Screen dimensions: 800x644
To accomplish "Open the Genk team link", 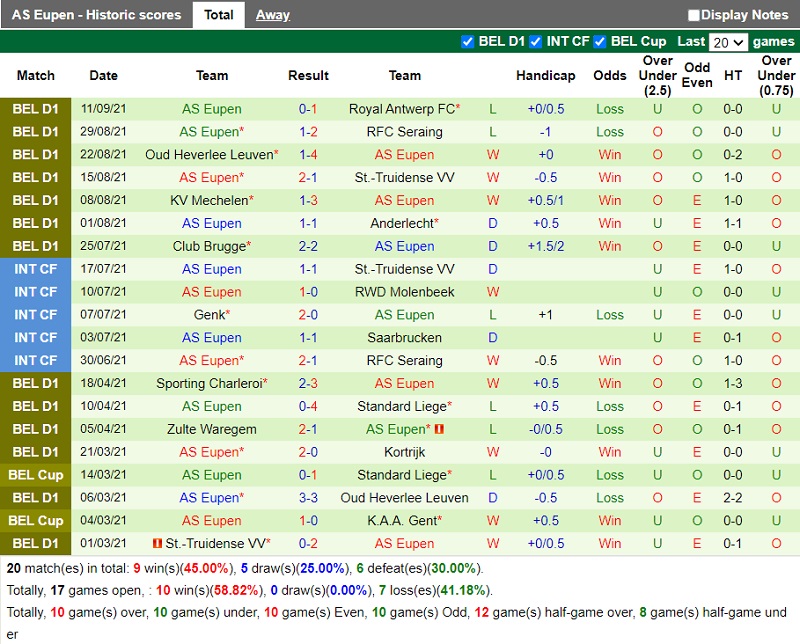I will (x=209, y=315).
